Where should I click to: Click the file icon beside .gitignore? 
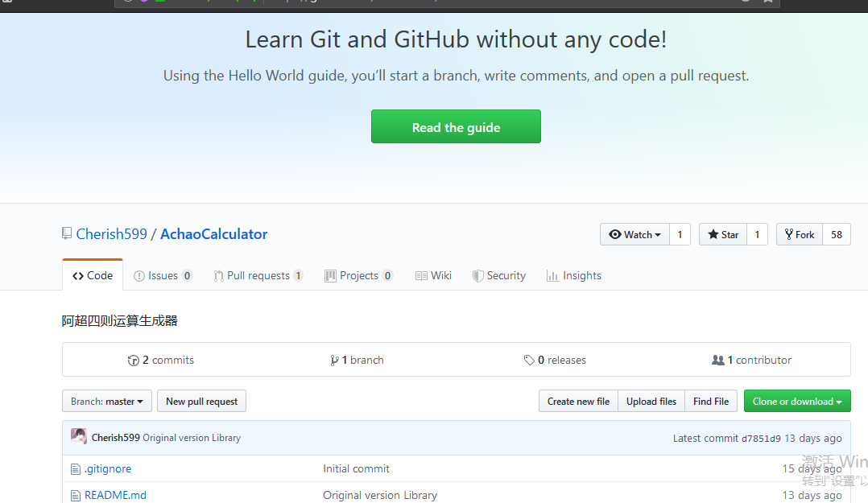76,469
